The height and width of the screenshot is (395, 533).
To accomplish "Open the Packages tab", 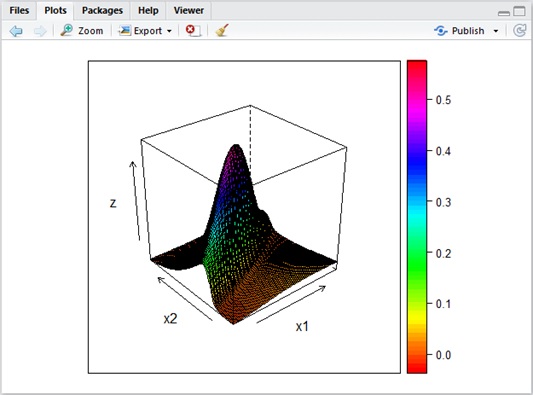I will click(102, 10).
